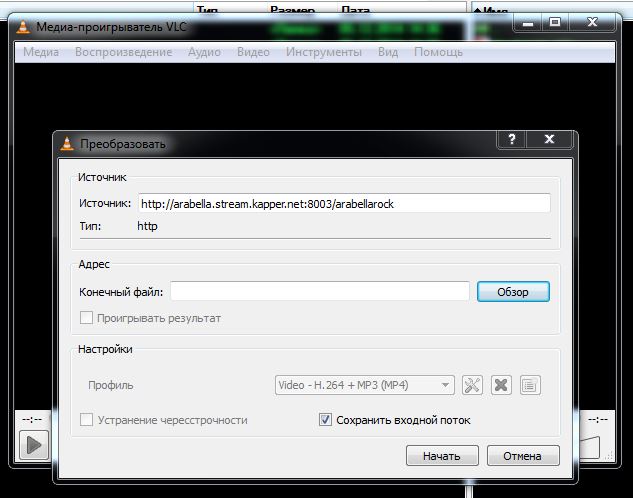The width and height of the screenshot is (633, 498).
Task: Click the VLC cone icon in the Convert dialog title
Action: pyautogui.click(x=67, y=144)
